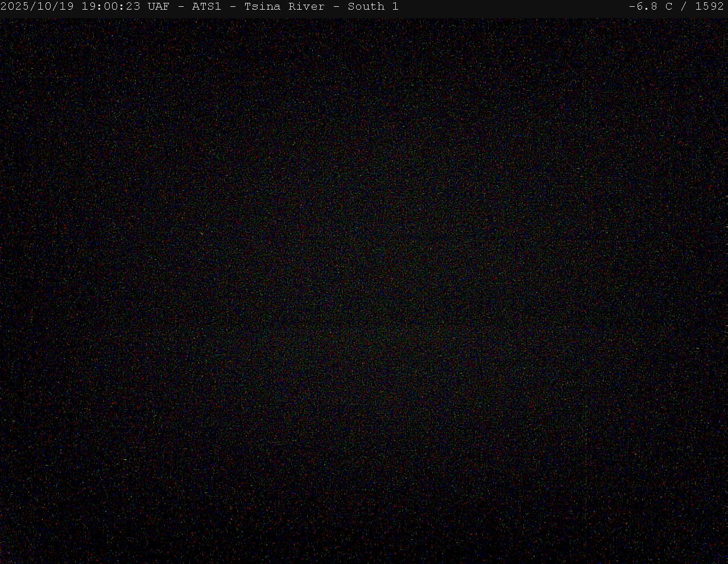Viewport: 728px width, 564px height.
Task: Click the seconds 23 in the timestamp
Action: [133, 7]
